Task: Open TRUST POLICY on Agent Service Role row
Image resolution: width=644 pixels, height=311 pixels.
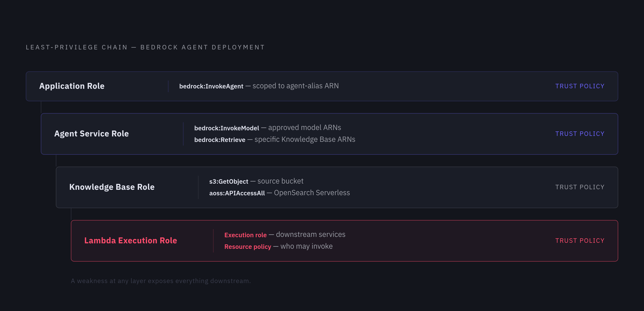Action: pos(580,134)
